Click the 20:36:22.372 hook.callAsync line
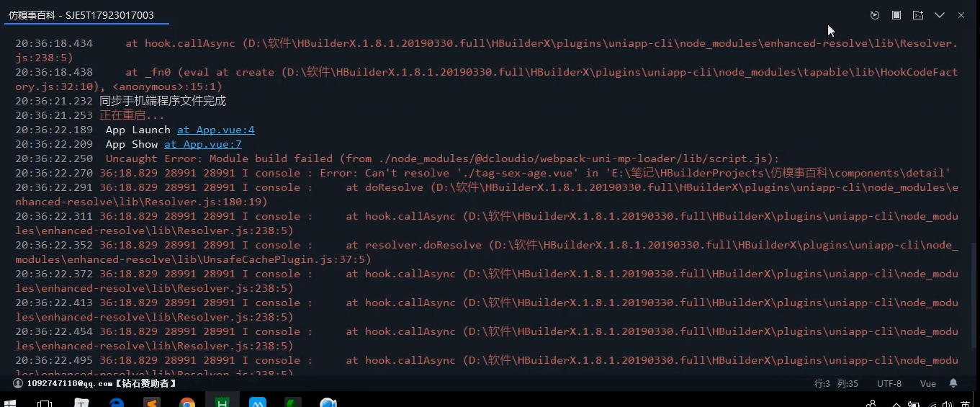 click(487, 281)
